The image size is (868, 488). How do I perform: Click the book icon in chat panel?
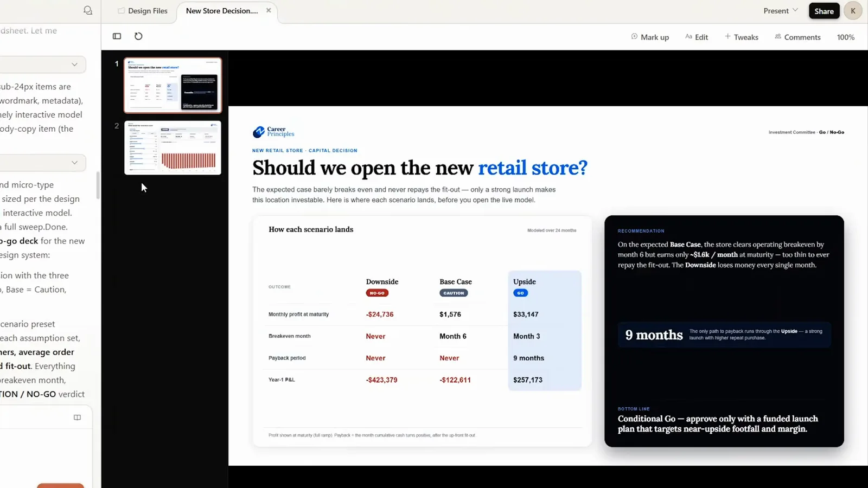[77, 418]
